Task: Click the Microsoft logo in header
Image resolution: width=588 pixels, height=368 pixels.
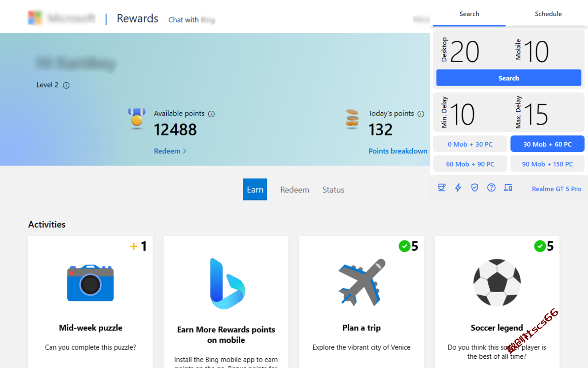Action: [x=35, y=18]
